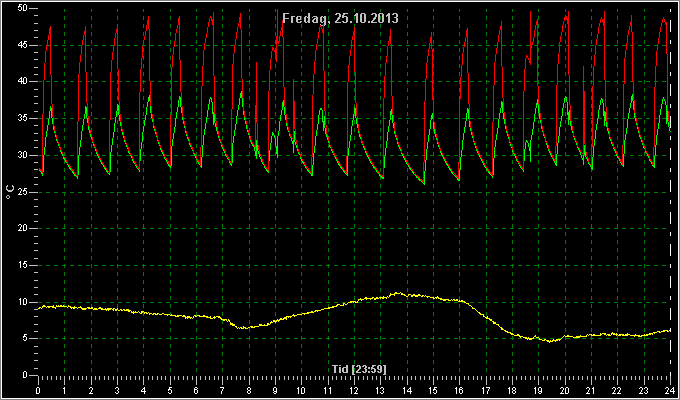Click hour 15 on the time axis
Screen dimensions: 680x400
[433, 391]
